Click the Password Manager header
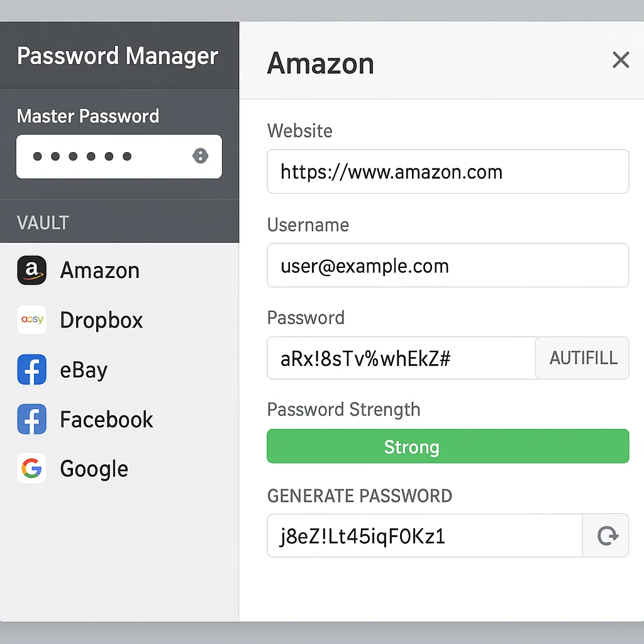 tap(118, 56)
